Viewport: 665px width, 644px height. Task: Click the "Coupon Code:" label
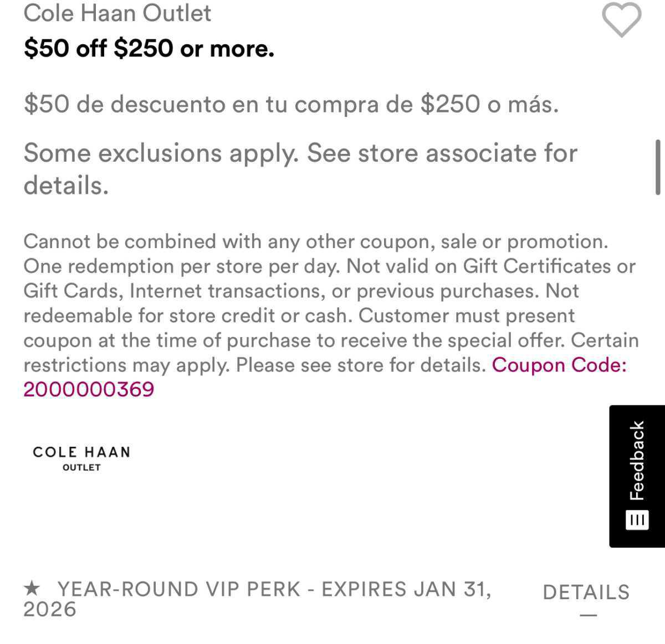point(559,365)
